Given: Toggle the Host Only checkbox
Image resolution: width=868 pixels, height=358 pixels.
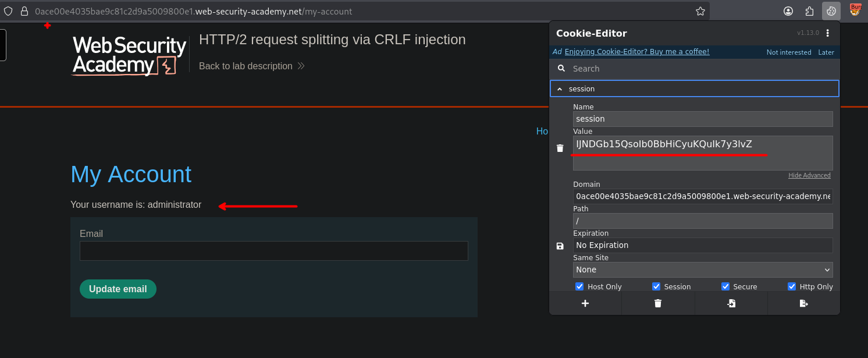Looking at the screenshot, I should click(x=579, y=286).
